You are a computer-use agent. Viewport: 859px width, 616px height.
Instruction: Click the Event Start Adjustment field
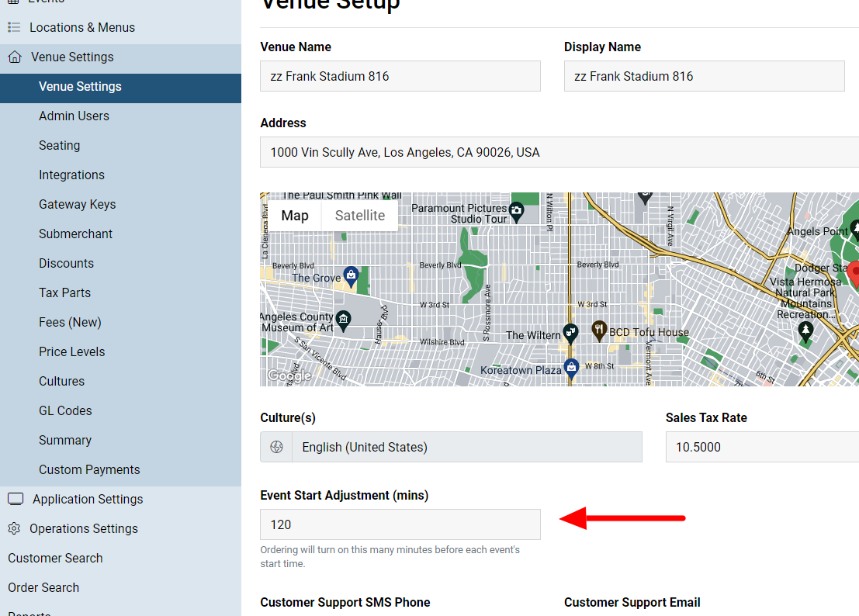(x=400, y=524)
